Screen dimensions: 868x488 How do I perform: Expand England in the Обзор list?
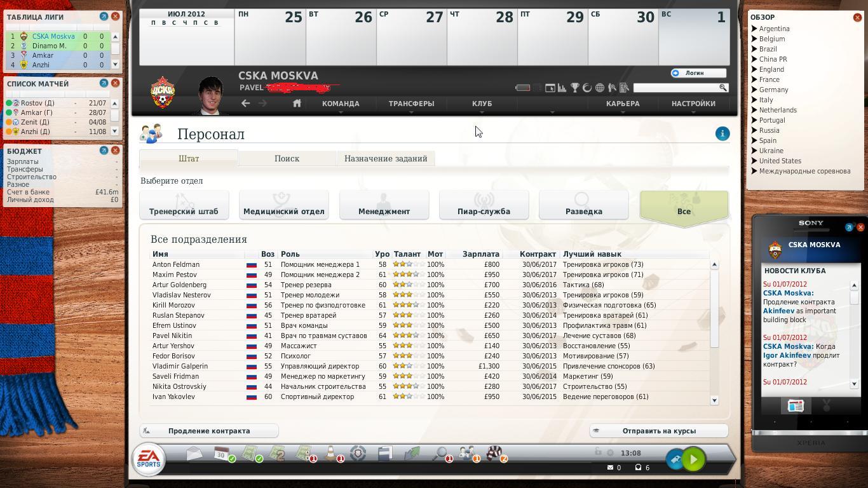[755, 69]
